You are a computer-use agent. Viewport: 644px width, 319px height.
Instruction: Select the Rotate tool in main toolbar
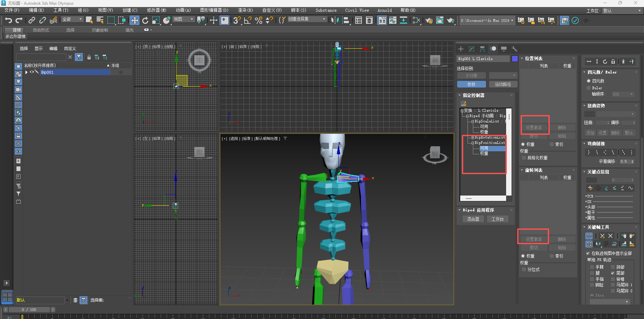pos(145,20)
